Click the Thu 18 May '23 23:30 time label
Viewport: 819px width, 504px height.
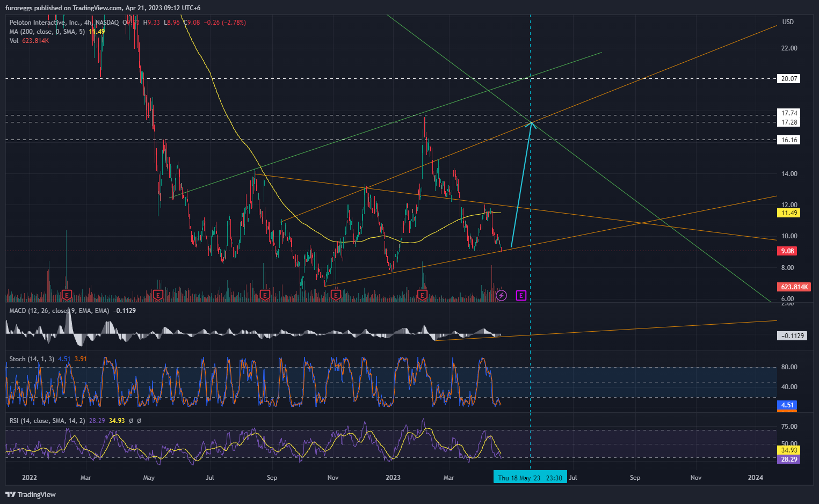(530, 478)
